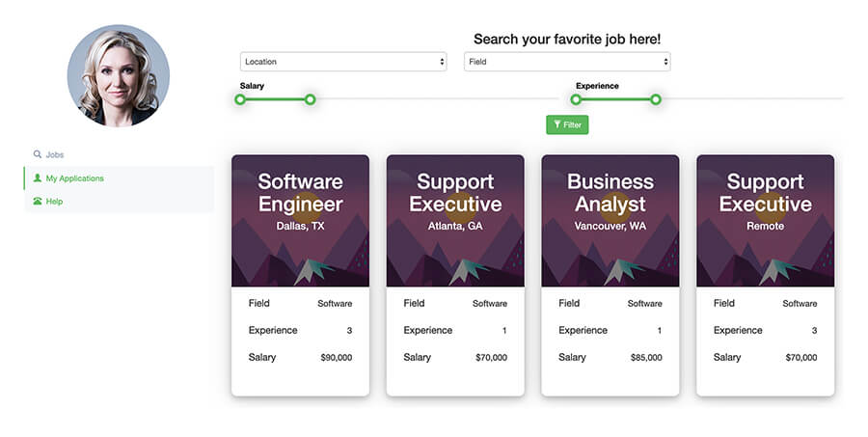Open the Software Engineer Dallas job card
The height and width of the screenshot is (437, 868).
coord(300,275)
